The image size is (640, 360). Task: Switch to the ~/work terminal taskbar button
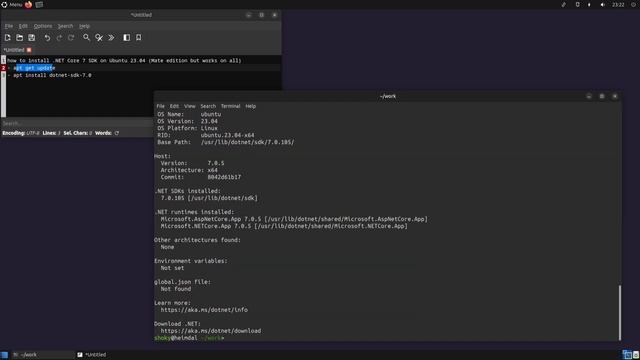pos(42,355)
